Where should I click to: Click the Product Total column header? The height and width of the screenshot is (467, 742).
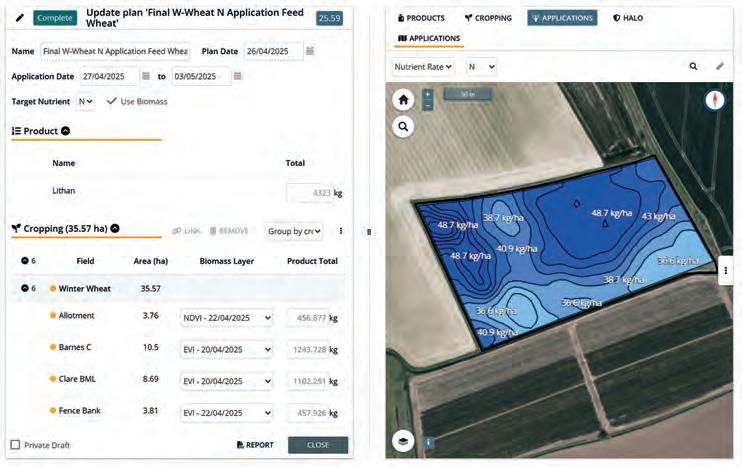(312, 261)
